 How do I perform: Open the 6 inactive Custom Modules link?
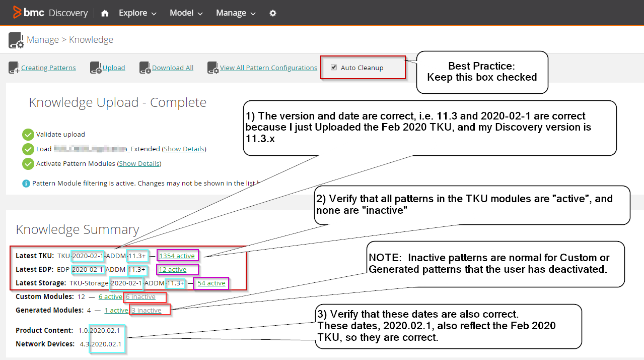pyautogui.click(x=140, y=297)
